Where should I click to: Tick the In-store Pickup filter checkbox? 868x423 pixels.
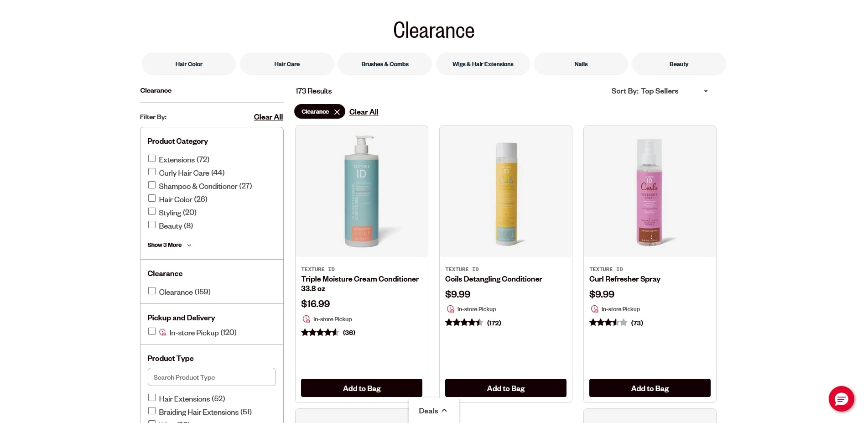(x=152, y=332)
